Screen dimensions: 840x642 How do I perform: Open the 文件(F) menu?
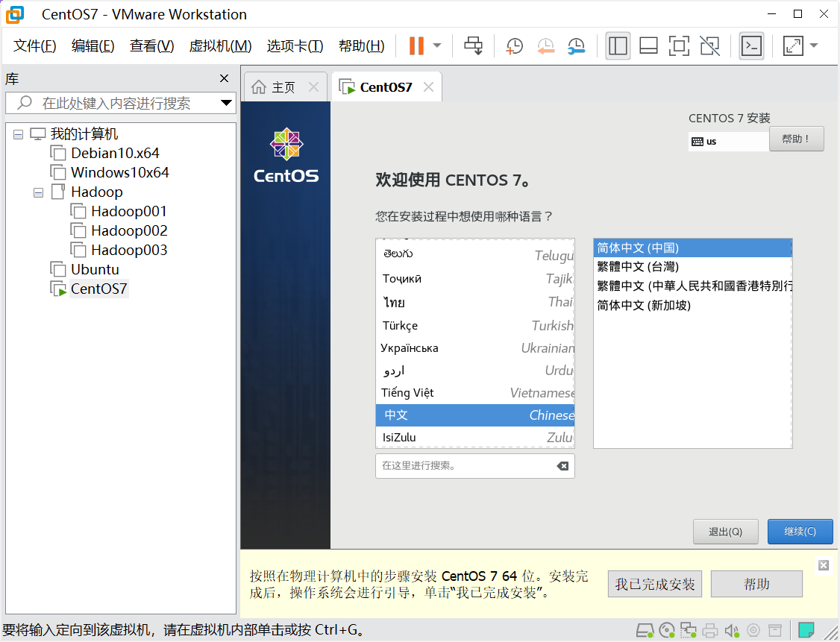click(35, 46)
